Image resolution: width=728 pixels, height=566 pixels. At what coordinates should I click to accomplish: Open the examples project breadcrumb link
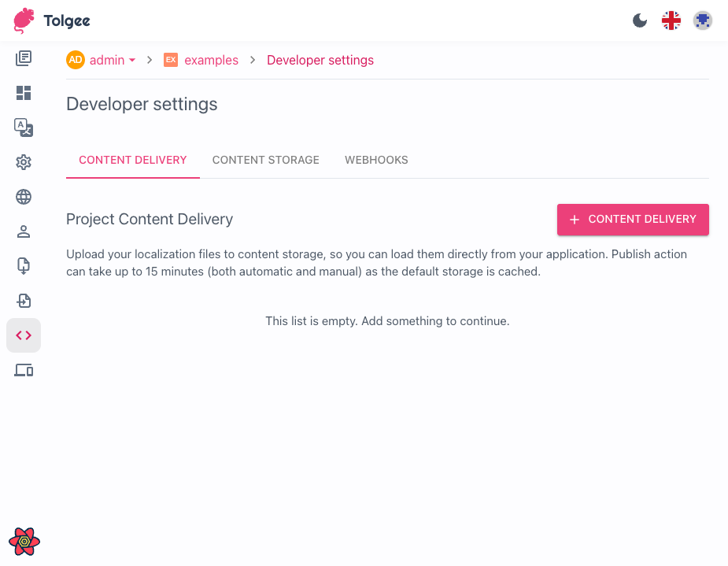click(x=211, y=60)
